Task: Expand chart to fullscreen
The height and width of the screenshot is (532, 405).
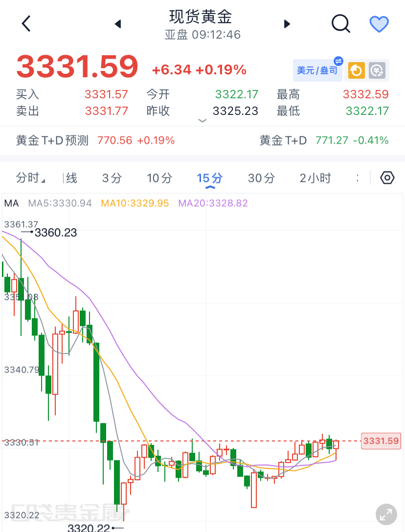Action: [x=386, y=514]
